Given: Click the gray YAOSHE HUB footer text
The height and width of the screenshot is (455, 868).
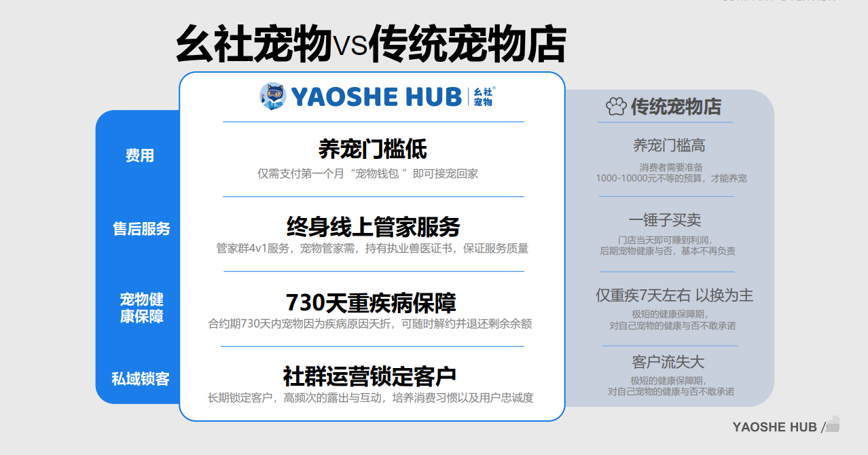Looking at the screenshot, I should (x=775, y=427).
